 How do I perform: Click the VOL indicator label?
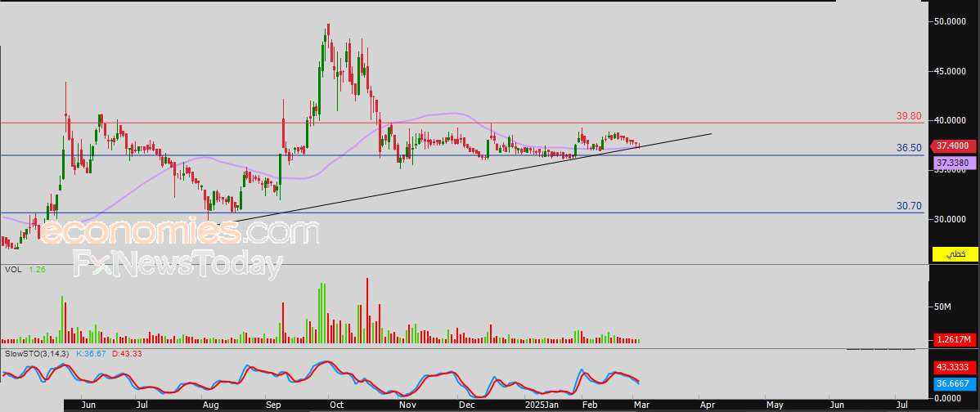[x=11, y=269]
